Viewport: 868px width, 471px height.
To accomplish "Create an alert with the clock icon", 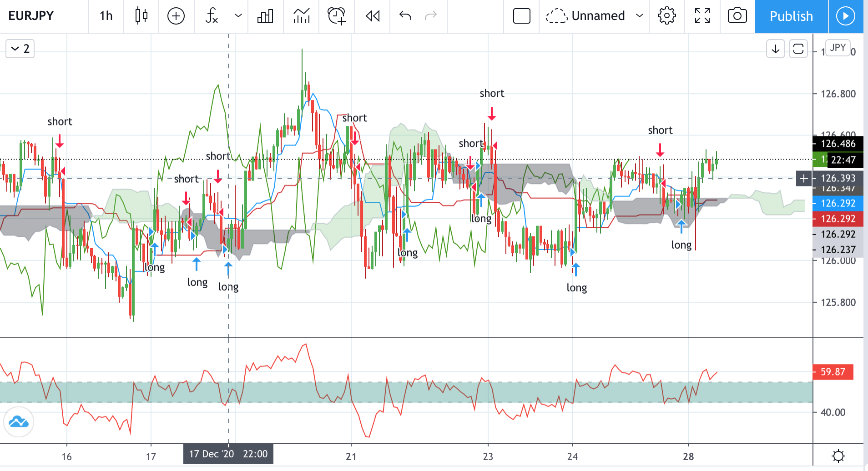I will (x=337, y=16).
